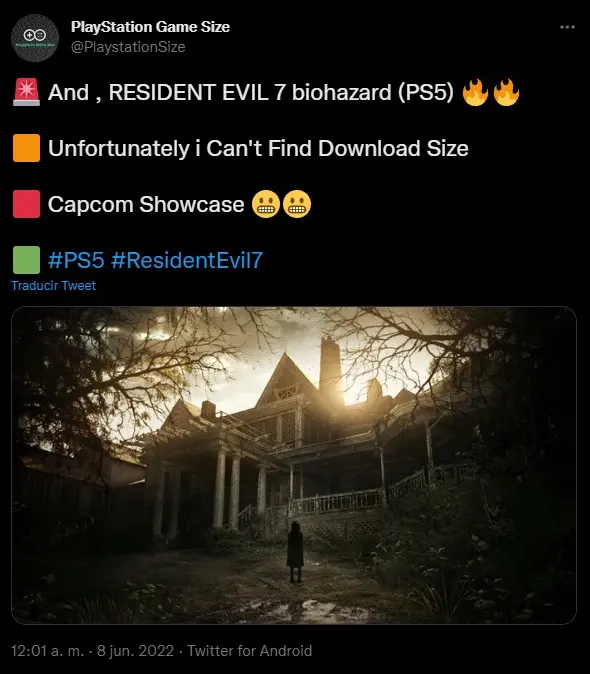This screenshot has height=674, width=590.
Task: Click the first fire emoji
Action: (475, 92)
